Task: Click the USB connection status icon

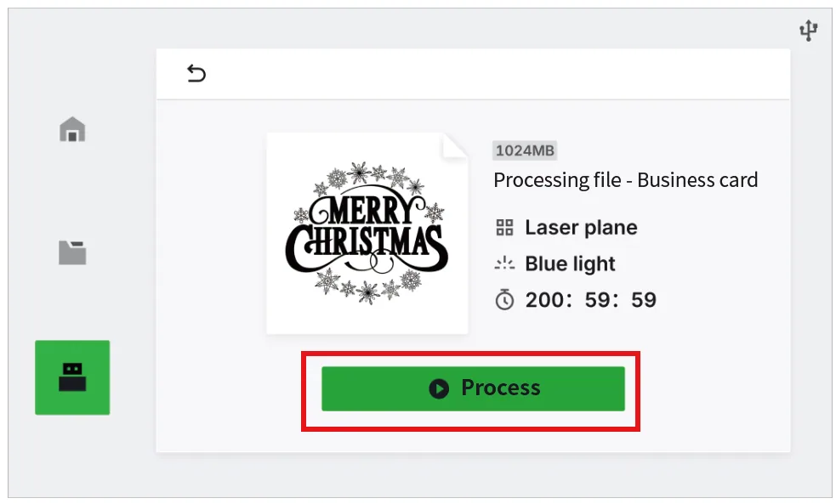Action: click(808, 31)
